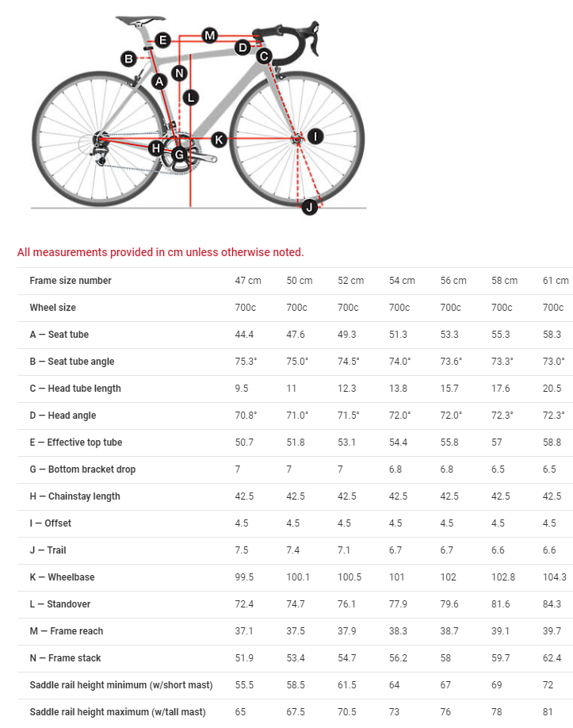Click the C head tube marker
Screen dimensions: 573x728
pos(264,56)
